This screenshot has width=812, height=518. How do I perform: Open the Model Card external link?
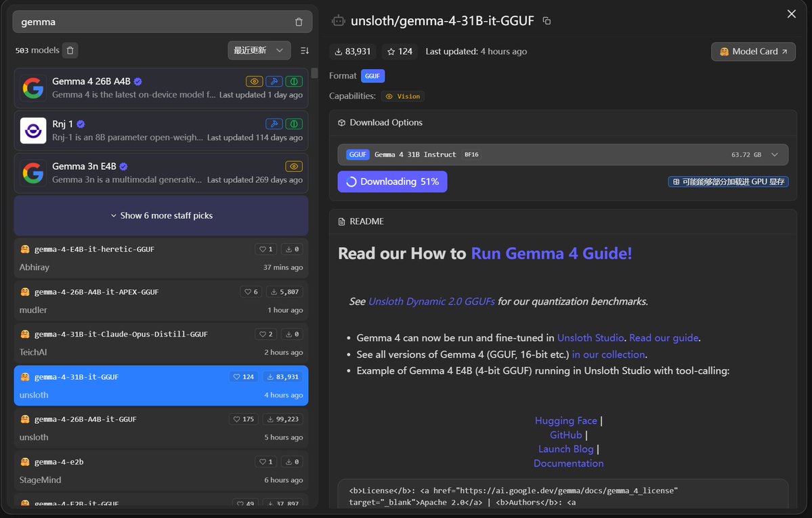coord(754,51)
